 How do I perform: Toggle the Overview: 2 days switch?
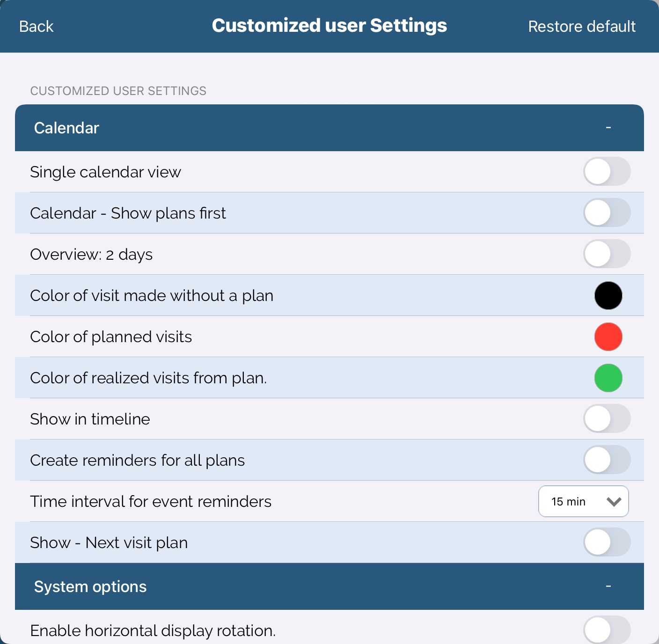(x=607, y=254)
